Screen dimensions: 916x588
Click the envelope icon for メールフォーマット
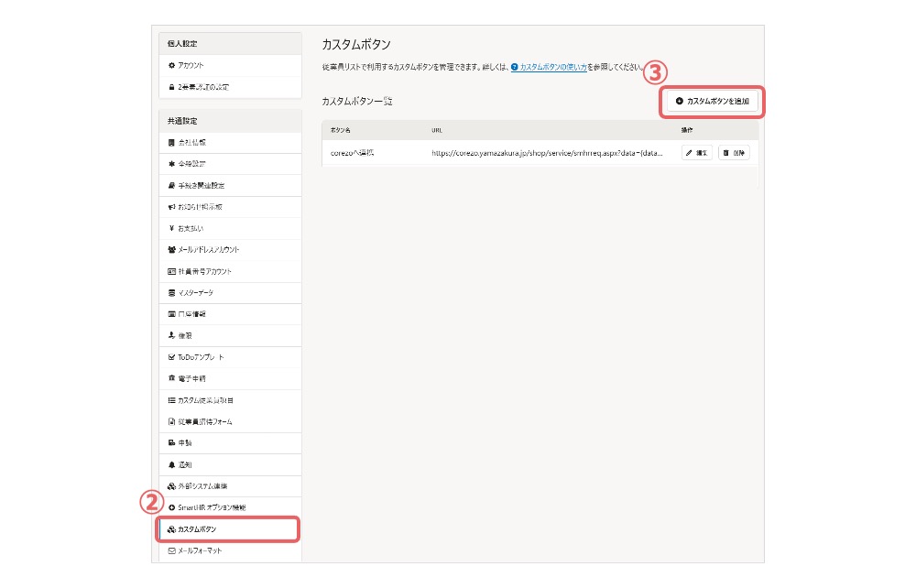[171, 550]
